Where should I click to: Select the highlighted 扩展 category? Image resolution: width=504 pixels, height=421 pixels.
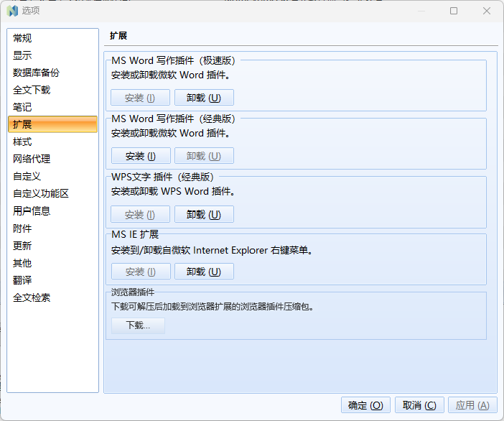tap(52, 124)
